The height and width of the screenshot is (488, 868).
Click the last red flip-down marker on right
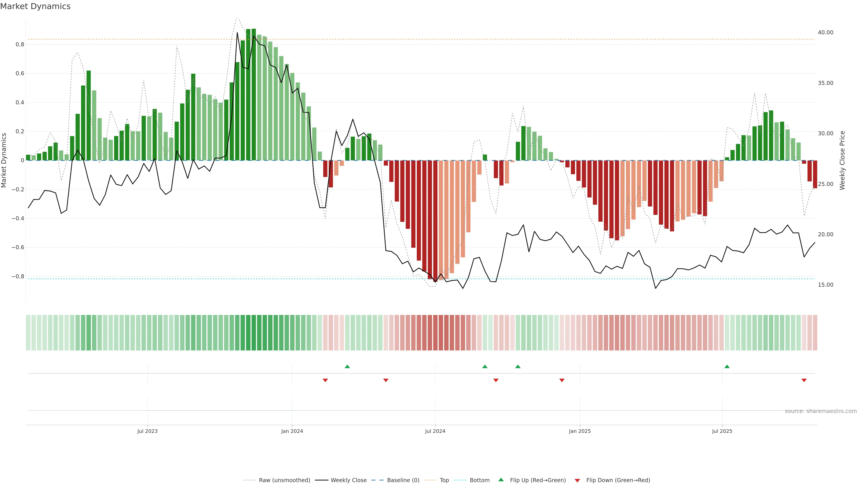point(804,380)
